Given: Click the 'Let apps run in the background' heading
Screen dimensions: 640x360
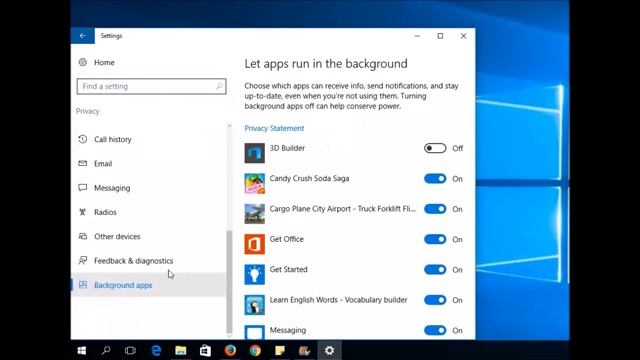Looking at the screenshot, I should click(x=326, y=64).
